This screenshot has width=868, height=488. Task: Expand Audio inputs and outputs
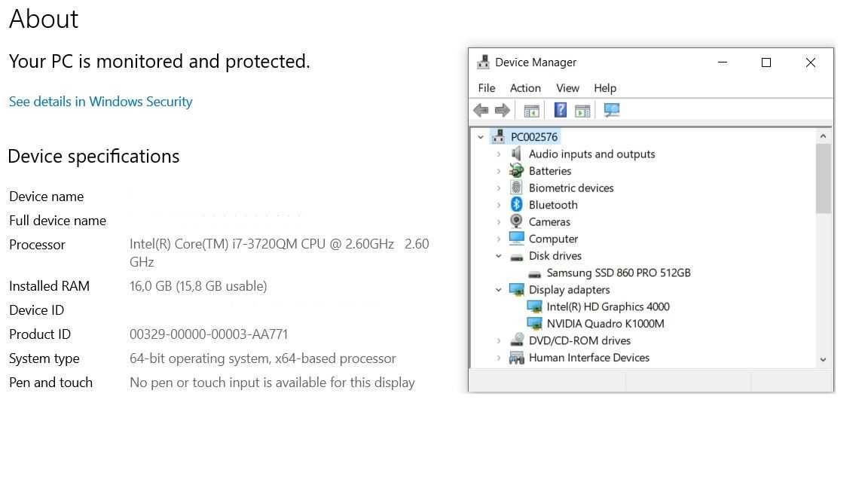click(x=498, y=154)
